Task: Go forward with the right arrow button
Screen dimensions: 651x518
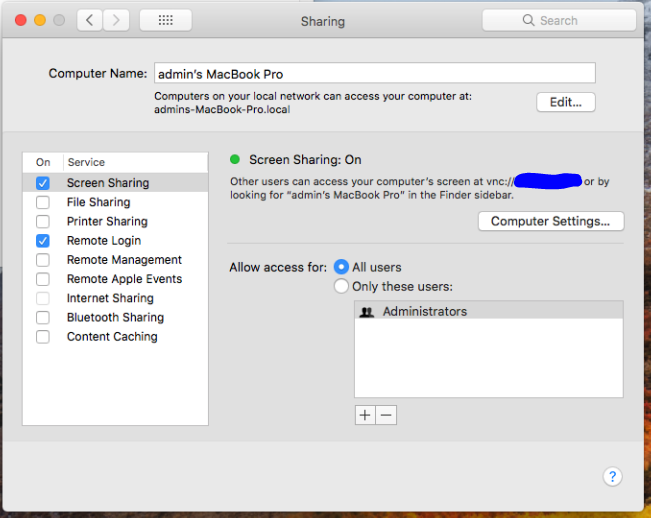Action: click(116, 20)
